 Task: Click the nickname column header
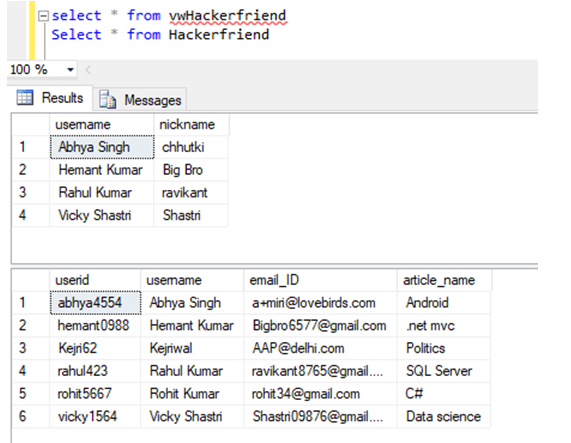[192, 124]
